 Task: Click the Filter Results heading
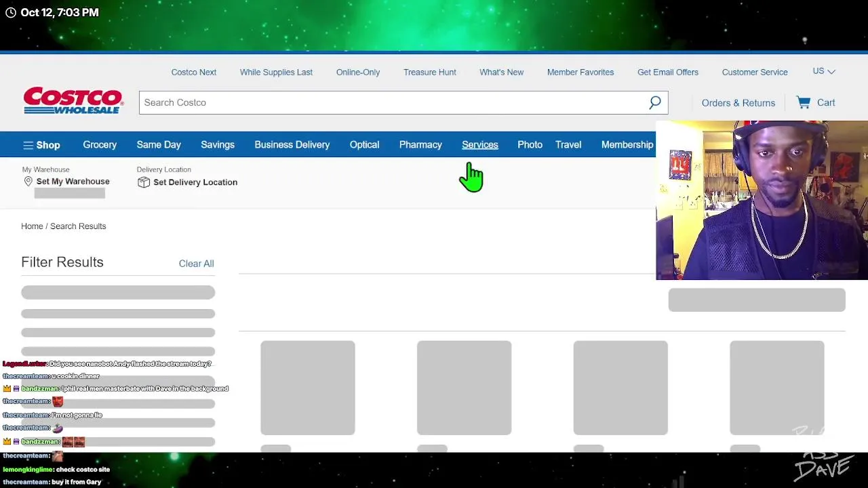click(x=62, y=262)
